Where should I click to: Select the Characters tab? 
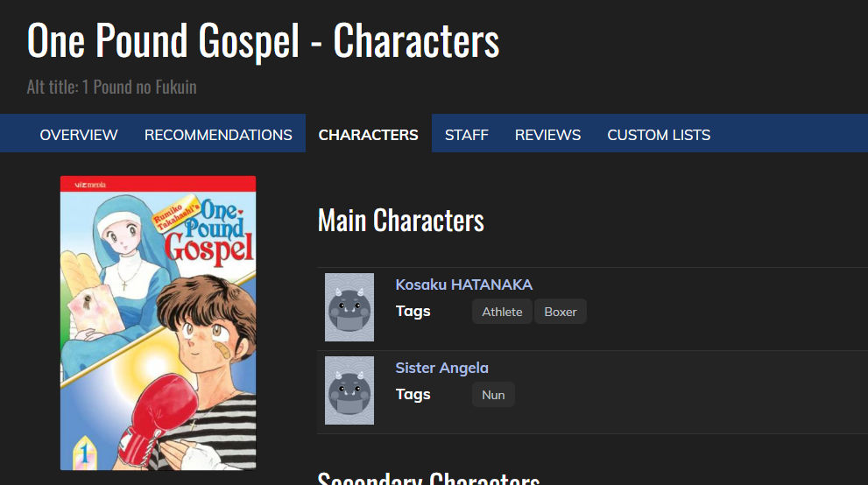pos(368,135)
